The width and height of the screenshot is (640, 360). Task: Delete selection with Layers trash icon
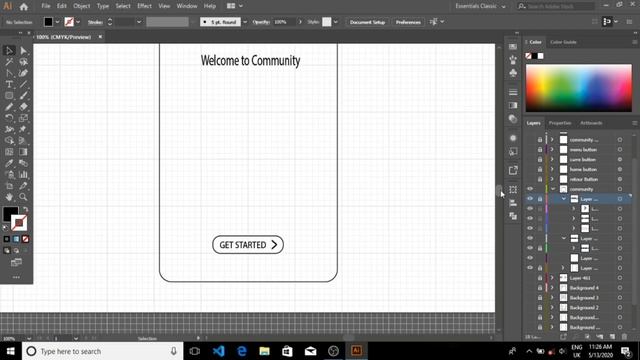coord(624,337)
